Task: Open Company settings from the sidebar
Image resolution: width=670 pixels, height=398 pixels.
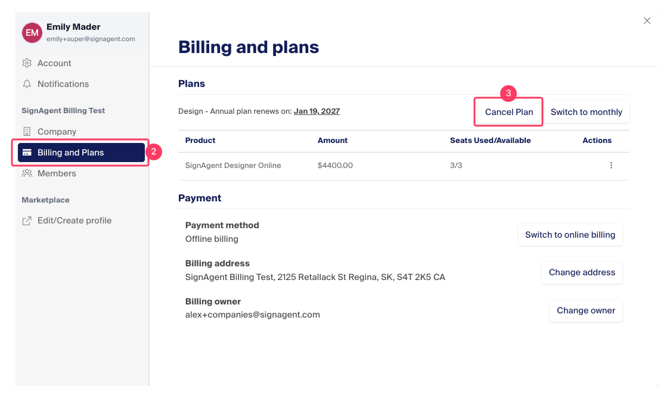Action: click(56, 131)
